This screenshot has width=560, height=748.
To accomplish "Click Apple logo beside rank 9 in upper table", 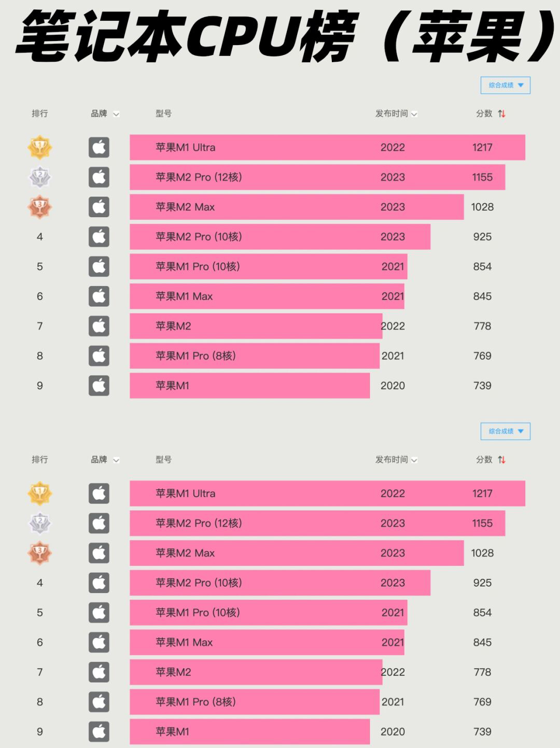I will point(99,386).
